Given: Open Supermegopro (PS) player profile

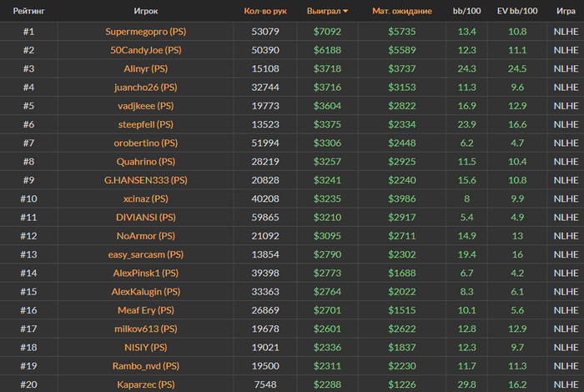Looking at the screenshot, I should (x=146, y=31).
